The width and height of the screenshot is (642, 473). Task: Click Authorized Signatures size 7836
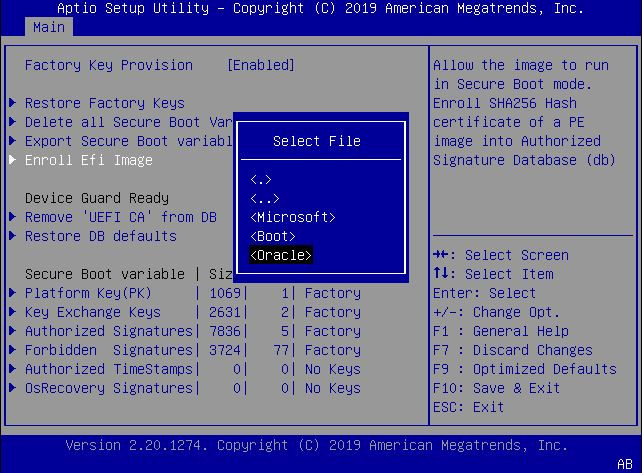225,331
